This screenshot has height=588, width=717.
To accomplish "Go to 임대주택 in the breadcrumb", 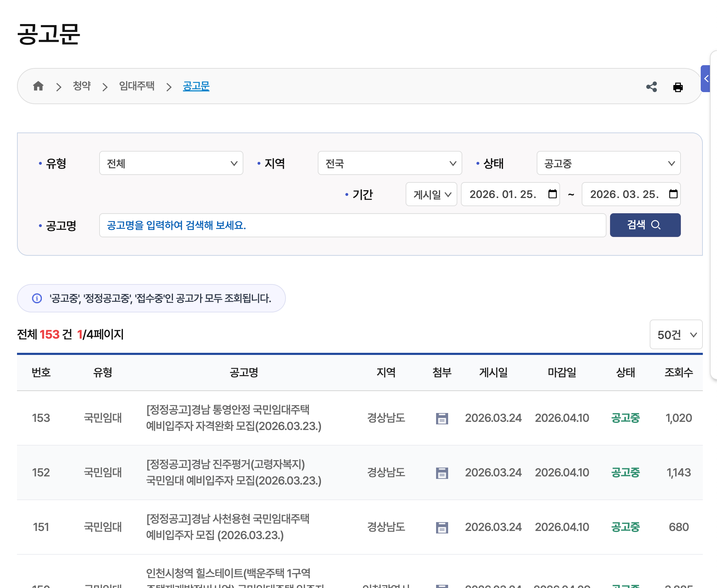I will 137,86.
